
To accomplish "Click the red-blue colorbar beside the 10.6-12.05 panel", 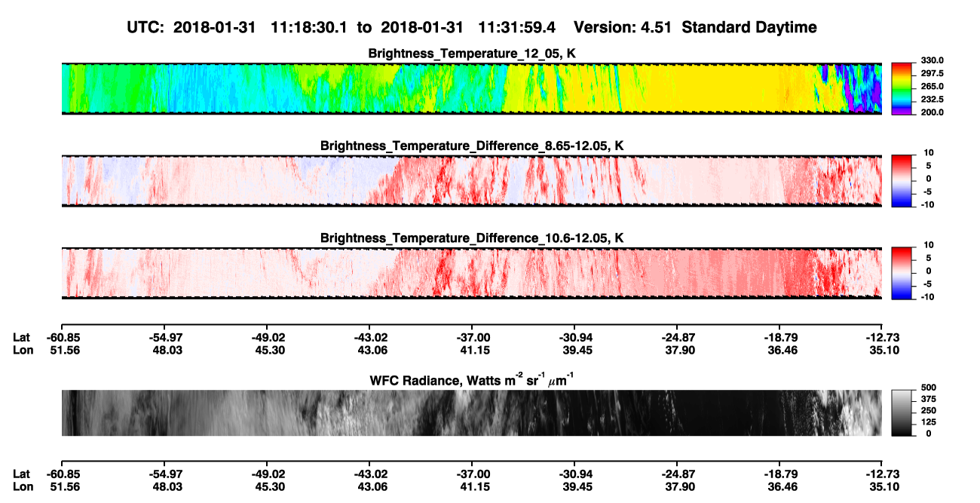I will click(x=902, y=271).
